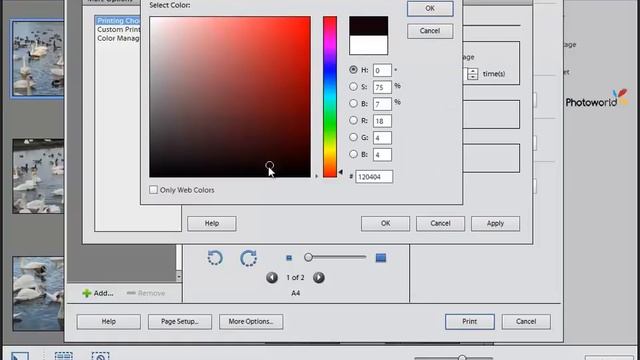
Task: Pick a color in the saturation field
Action: point(230,97)
